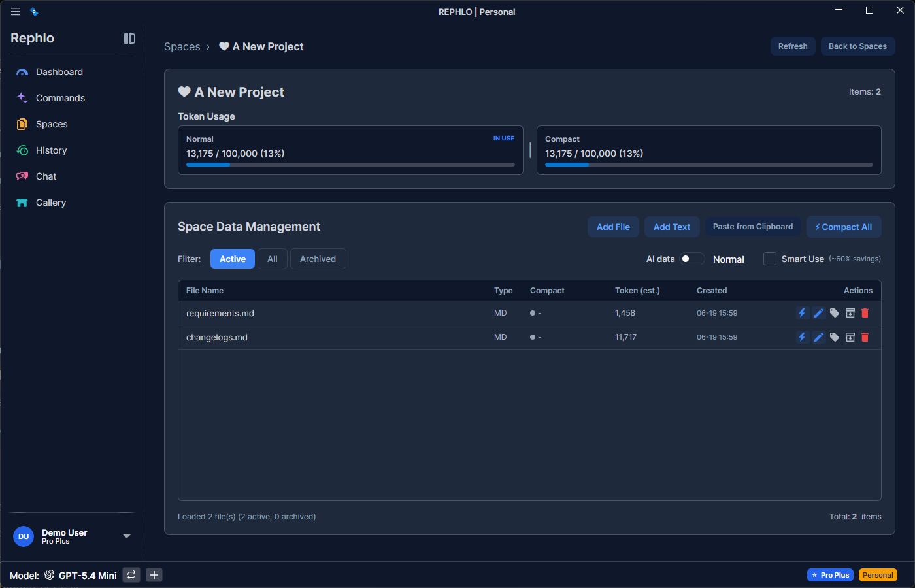
Task: Click Paste from Clipboard button
Action: coord(753,227)
